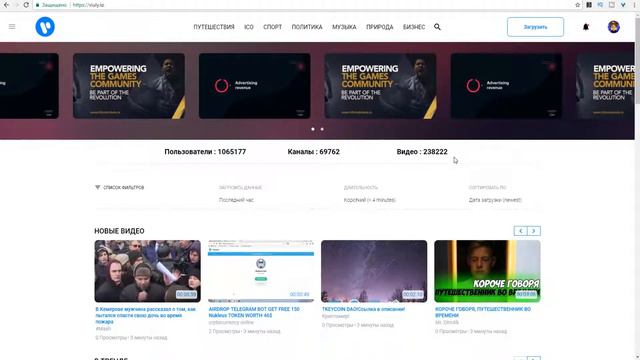Viewport: 640px width, 360px height.
Task: Open the sort by dropdown Дата загрузки
Action: pos(495,200)
